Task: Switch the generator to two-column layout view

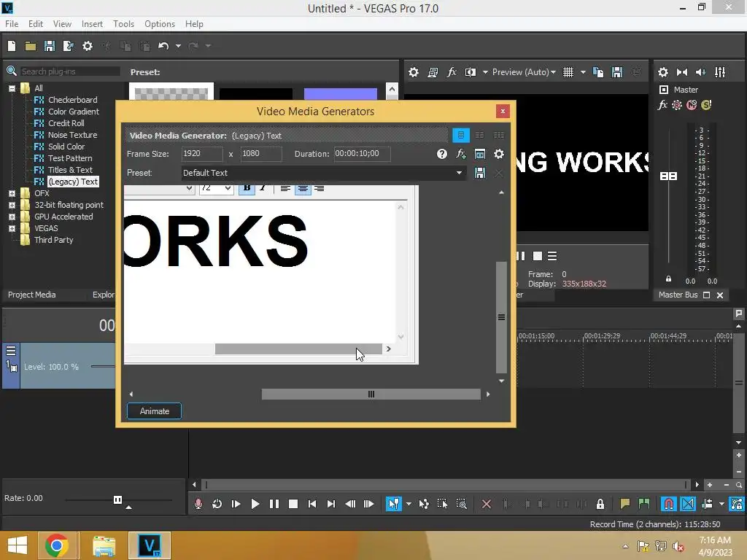Action: 480,135
